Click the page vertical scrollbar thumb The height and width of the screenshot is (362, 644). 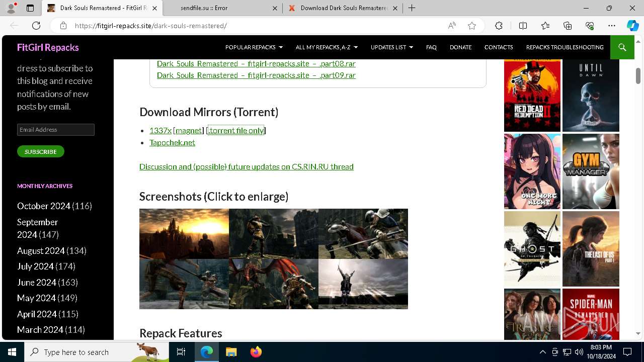[x=638, y=75]
